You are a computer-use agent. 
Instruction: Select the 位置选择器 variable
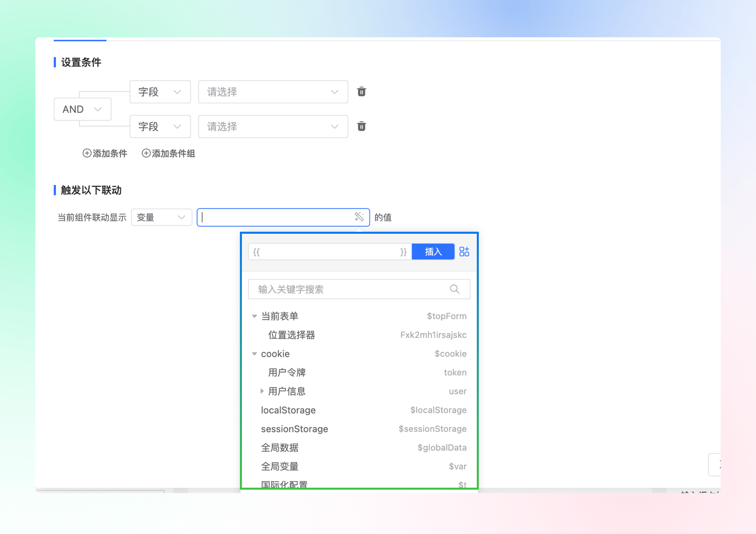point(292,335)
